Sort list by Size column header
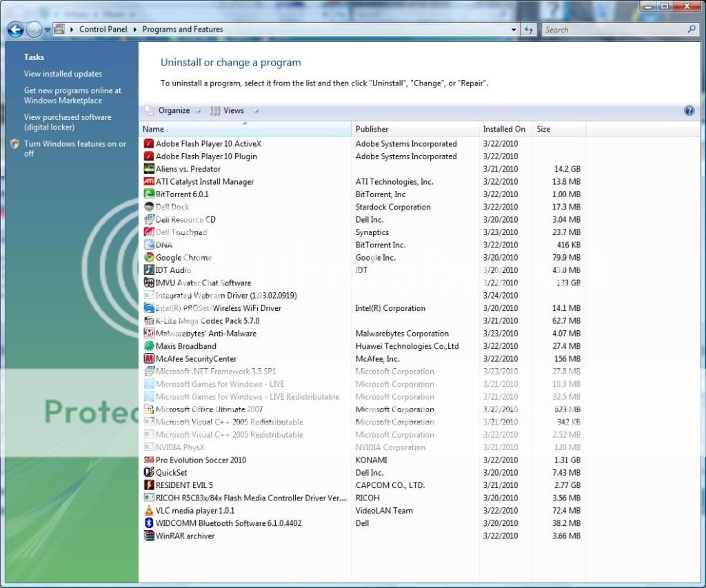The width and height of the screenshot is (706, 588). tap(559, 129)
